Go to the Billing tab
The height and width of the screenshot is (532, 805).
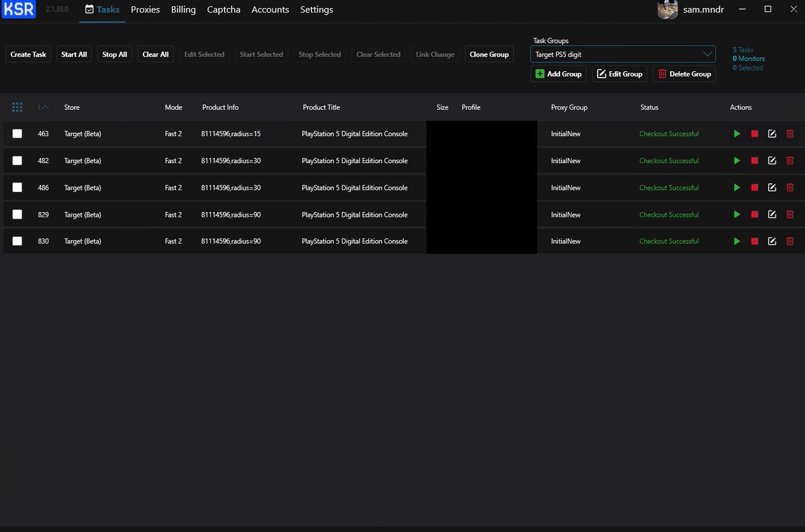(183, 9)
